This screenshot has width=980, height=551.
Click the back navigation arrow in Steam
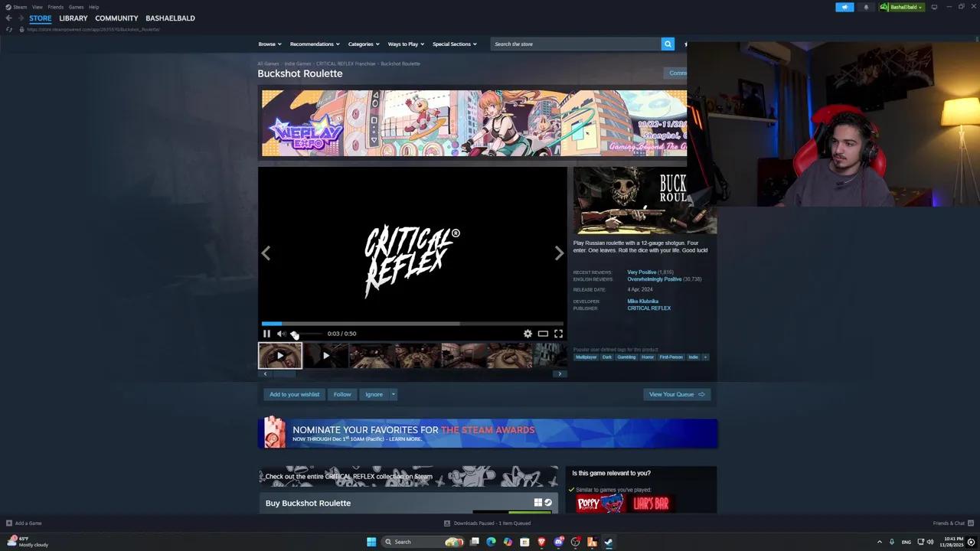[x=8, y=18]
